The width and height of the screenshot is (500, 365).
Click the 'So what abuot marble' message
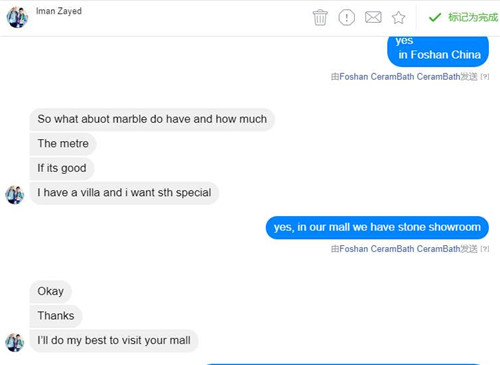(x=152, y=119)
